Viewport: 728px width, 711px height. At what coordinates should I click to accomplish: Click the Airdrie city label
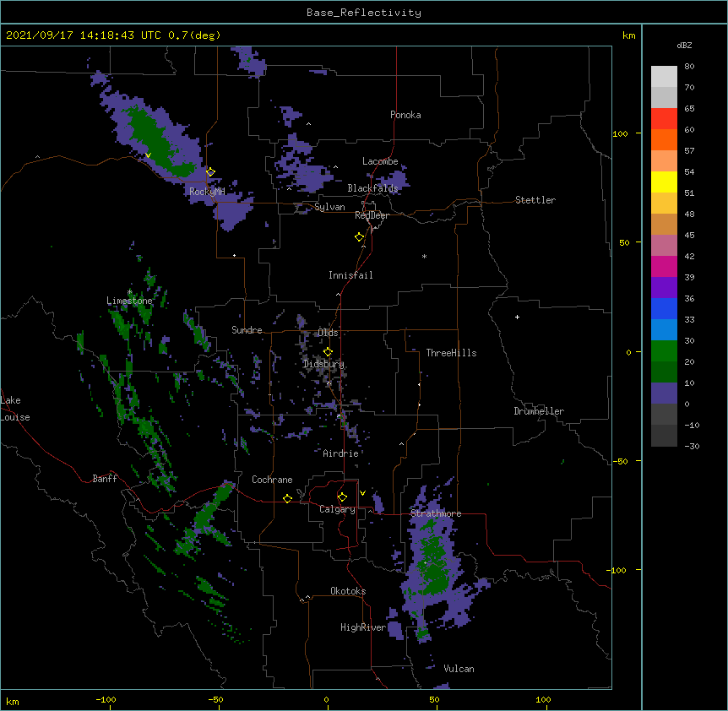[x=341, y=453]
